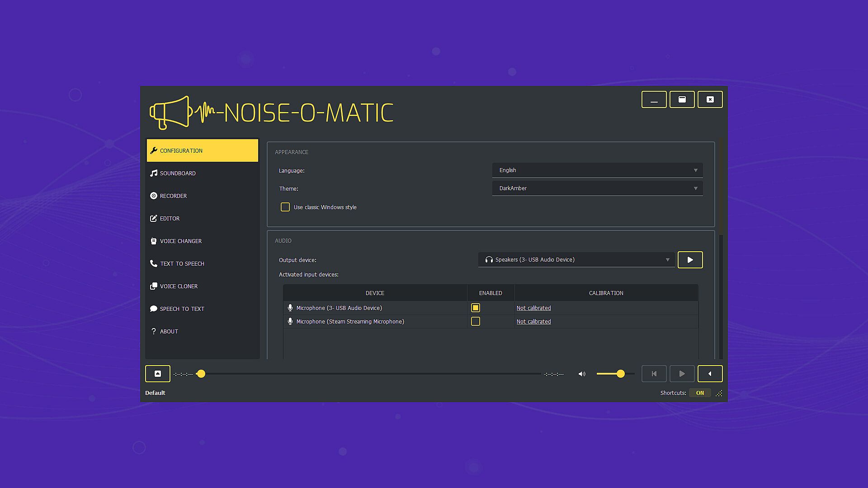
Task: Click the left-pointing triangle button at bottom right
Action: (x=710, y=374)
